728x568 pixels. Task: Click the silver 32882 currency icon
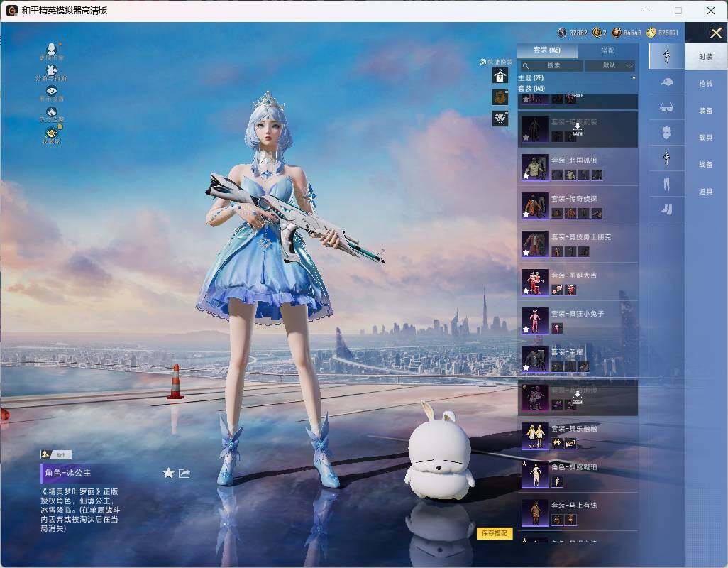562,33
